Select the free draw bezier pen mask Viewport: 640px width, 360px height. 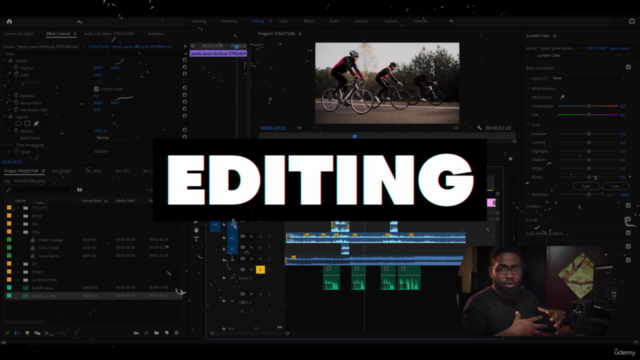[x=36, y=123]
